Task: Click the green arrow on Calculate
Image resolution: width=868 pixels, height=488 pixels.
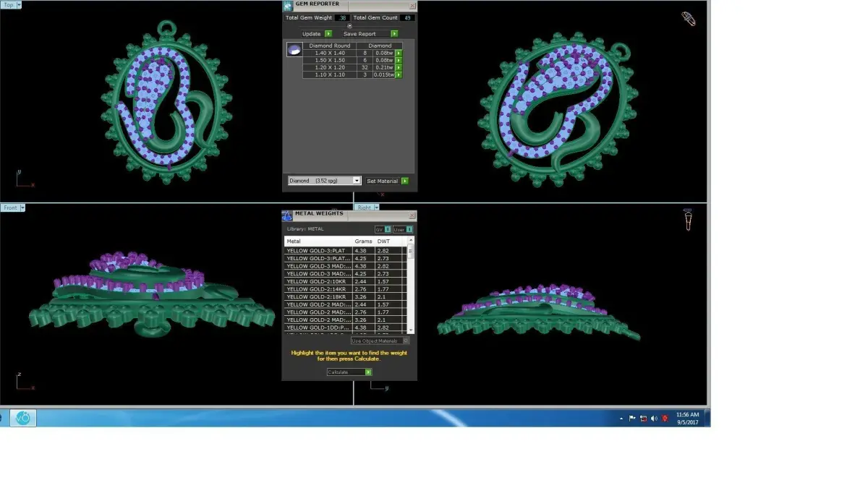Action: point(368,372)
